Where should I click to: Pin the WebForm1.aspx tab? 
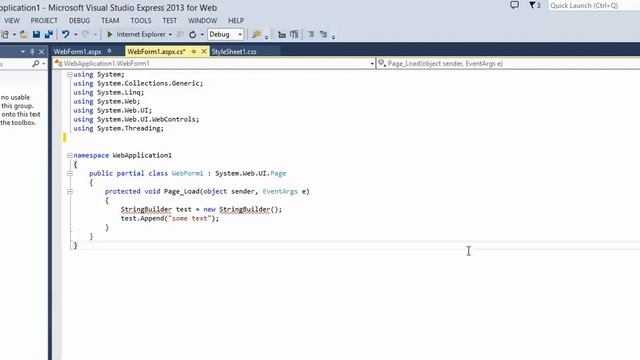click(x=109, y=51)
